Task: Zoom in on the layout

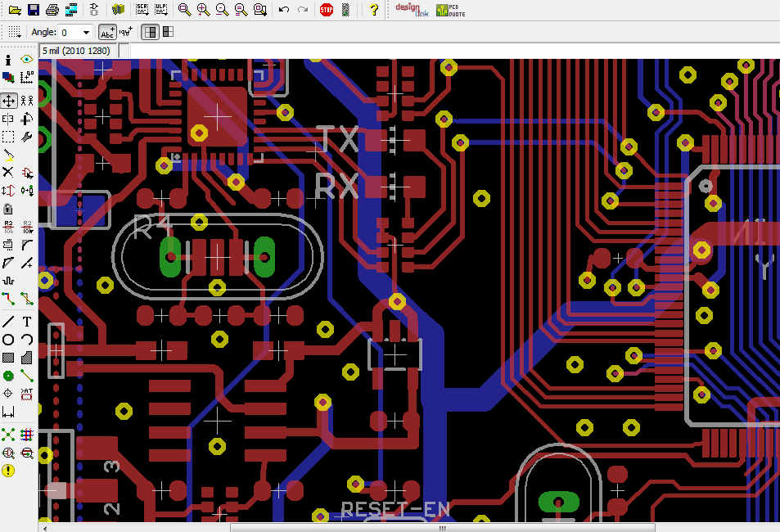Action: [x=204, y=10]
